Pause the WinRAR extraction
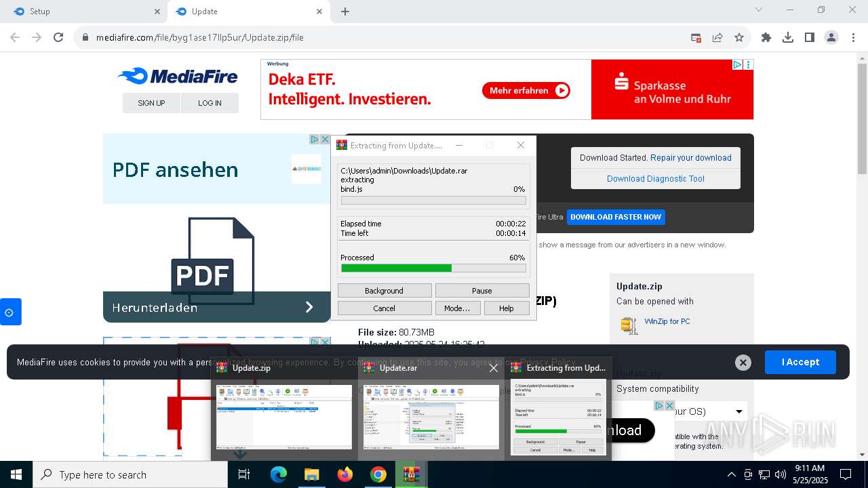 pyautogui.click(x=482, y=290)
